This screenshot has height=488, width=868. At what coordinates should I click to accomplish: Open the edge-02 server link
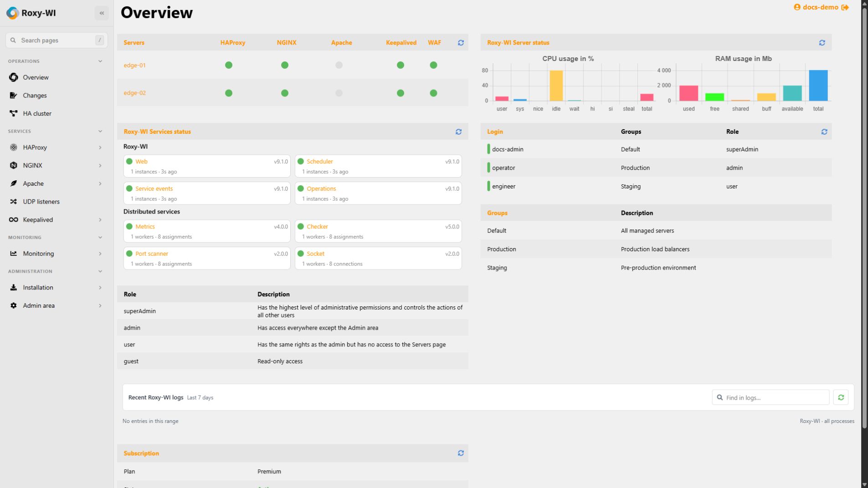coord(134,93)
